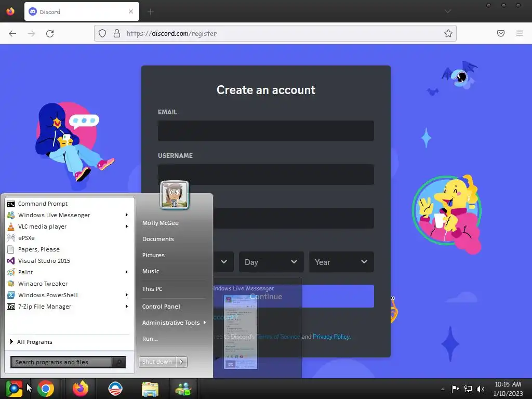This screenshot has height=399, width=532.
Task: Open Music from Start menu
Action: click(151, 271)
